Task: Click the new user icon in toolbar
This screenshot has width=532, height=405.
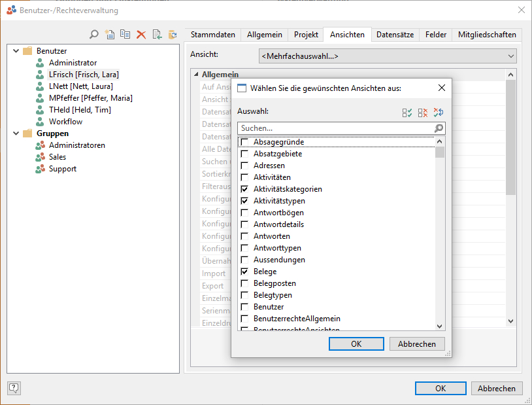Action: pos(109,35)
